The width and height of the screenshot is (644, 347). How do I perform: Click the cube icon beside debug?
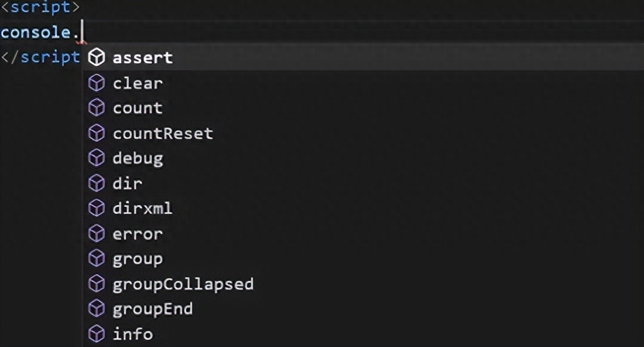pos(97,158)
